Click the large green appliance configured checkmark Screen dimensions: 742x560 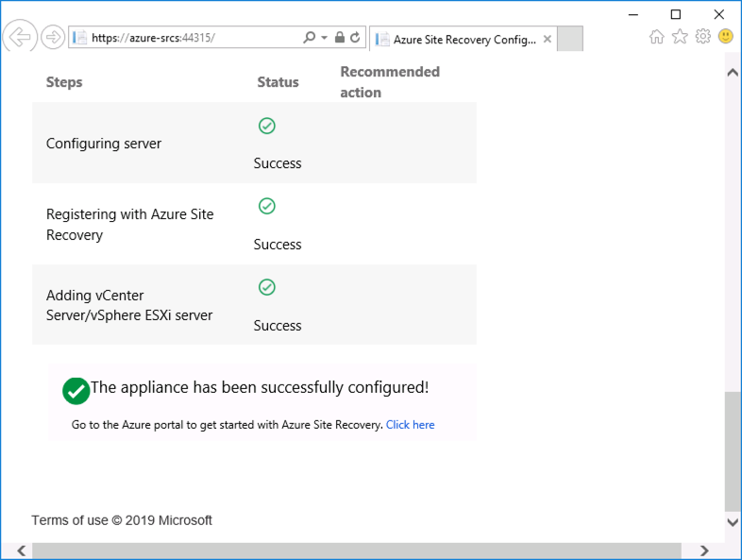point(76,391)
